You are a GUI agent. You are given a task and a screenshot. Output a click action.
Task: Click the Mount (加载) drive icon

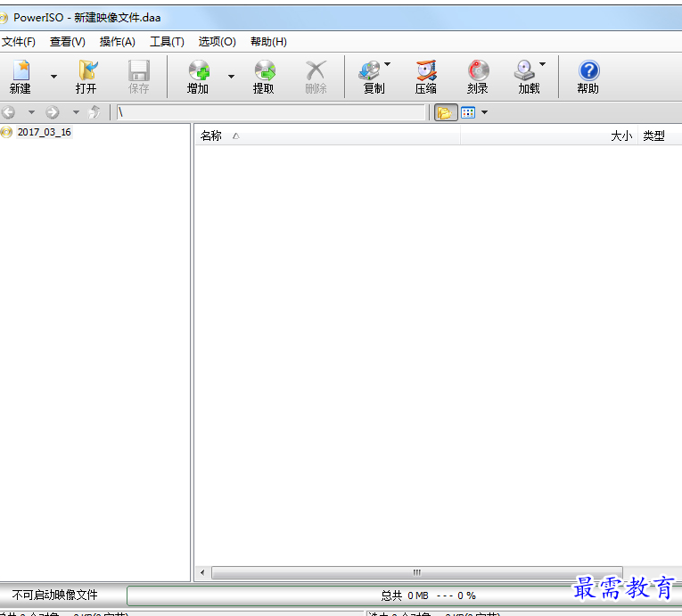524,70
